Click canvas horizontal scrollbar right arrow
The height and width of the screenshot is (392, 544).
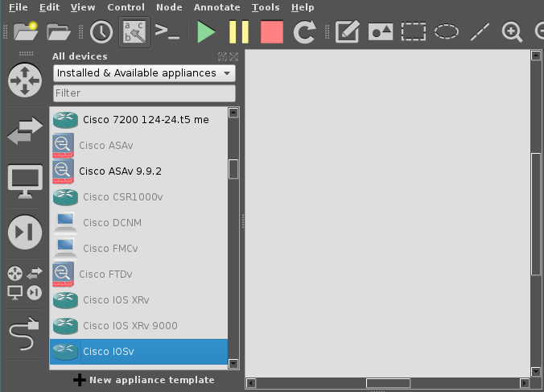tap(525, 383)
